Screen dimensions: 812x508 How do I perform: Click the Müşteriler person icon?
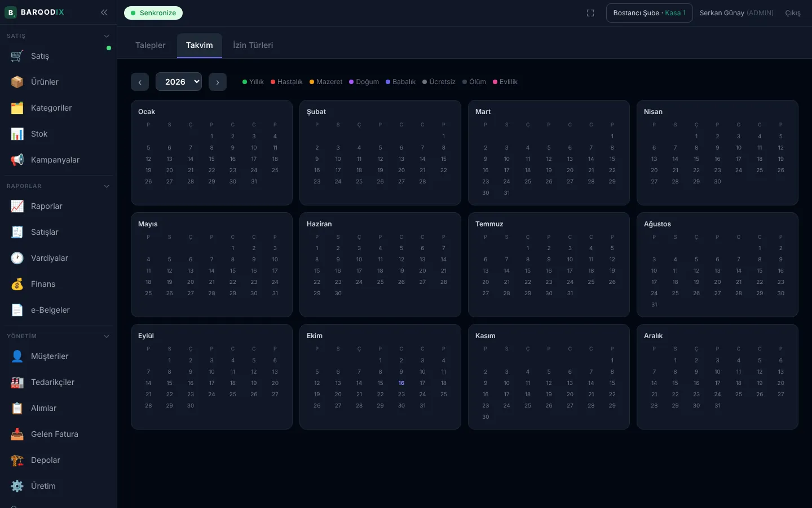[17, 356]
